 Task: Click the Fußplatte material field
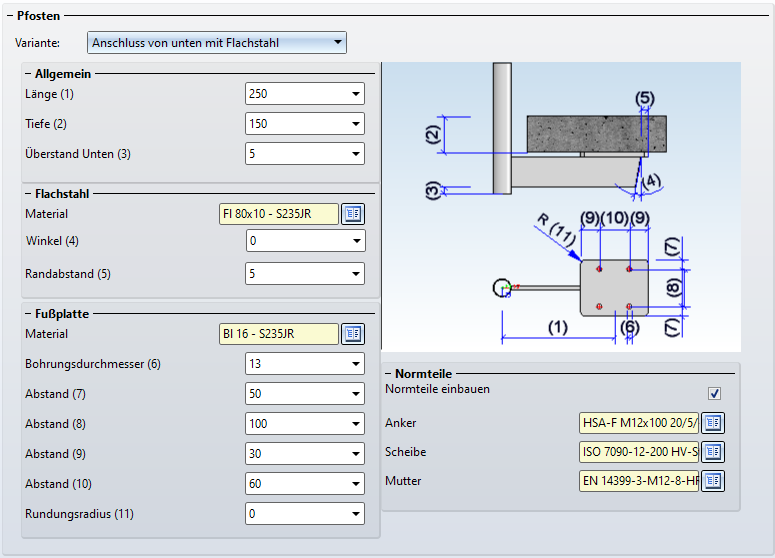click(x=278, y=334)
